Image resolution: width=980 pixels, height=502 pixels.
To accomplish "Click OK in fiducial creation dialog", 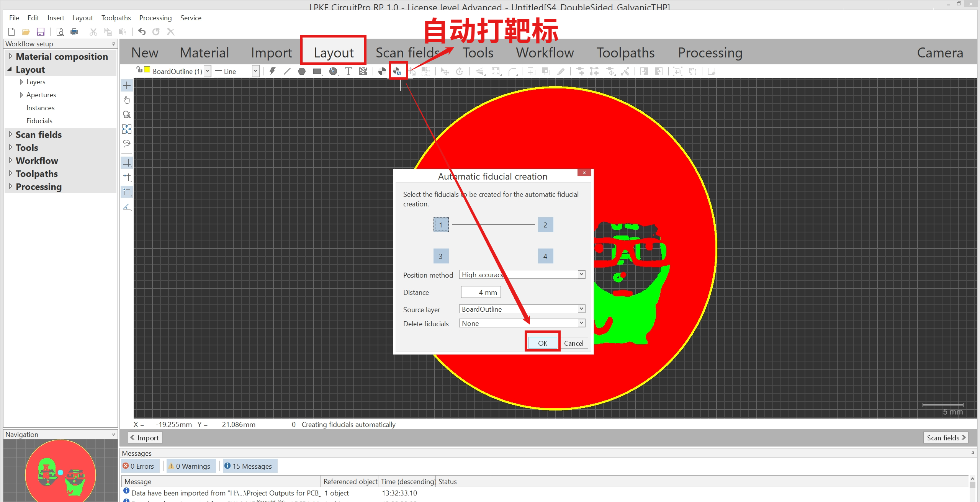I will tap(542, 343).
